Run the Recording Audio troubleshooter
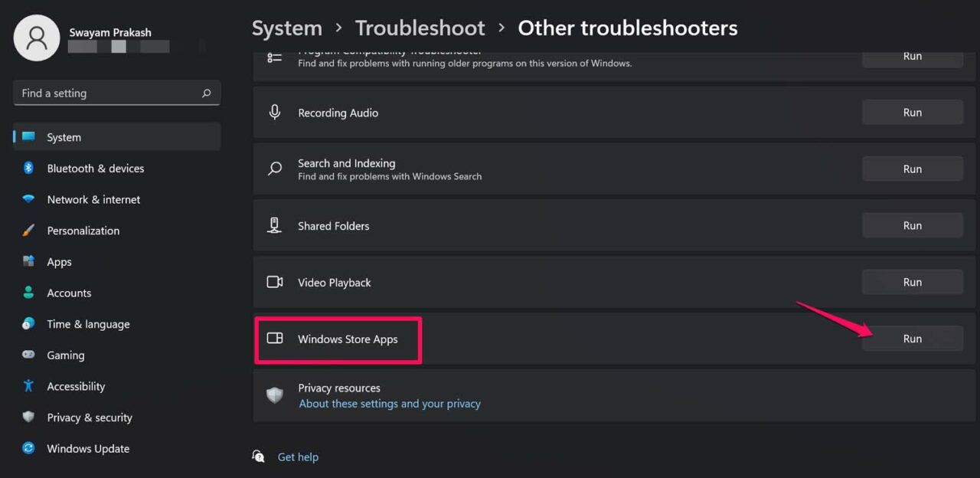This screenshot has width=980, height=478. point(913,113)
